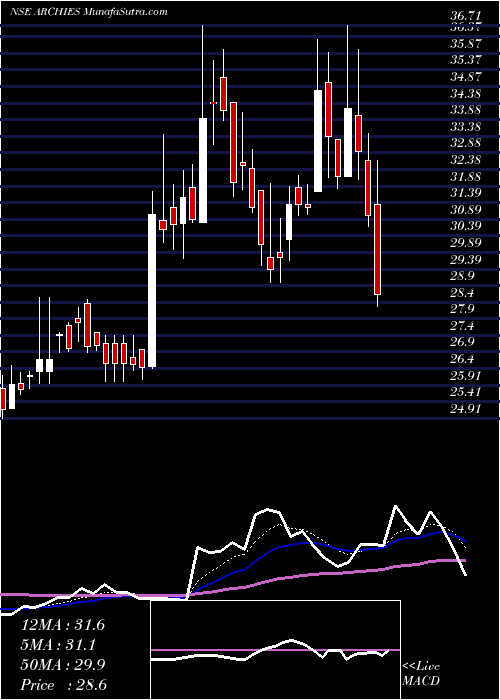Click the 31.88 price axis label
The width and height of the screenshot is (500, 700).
(x=466, y=177)
